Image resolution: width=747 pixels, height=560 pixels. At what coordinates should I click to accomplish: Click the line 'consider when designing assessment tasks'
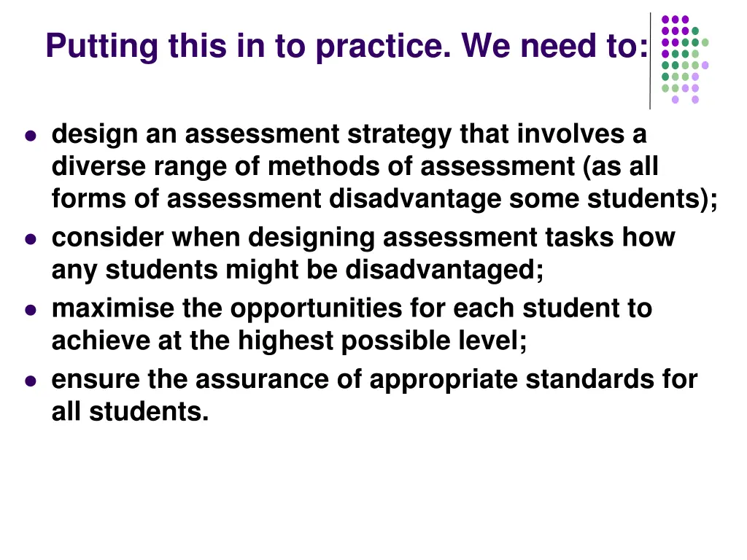(x=333, y=238)
